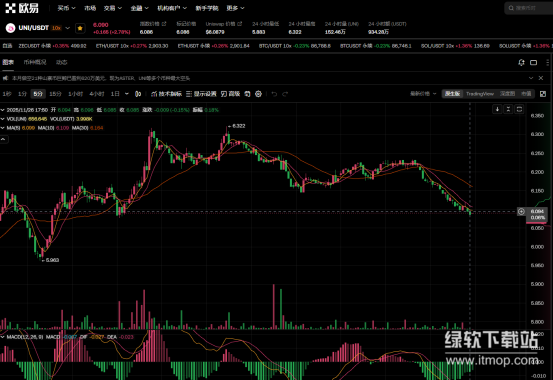Click the price alert bell icon
The width and height of the screenshot is (553, 380).
[x=521, y=62]
